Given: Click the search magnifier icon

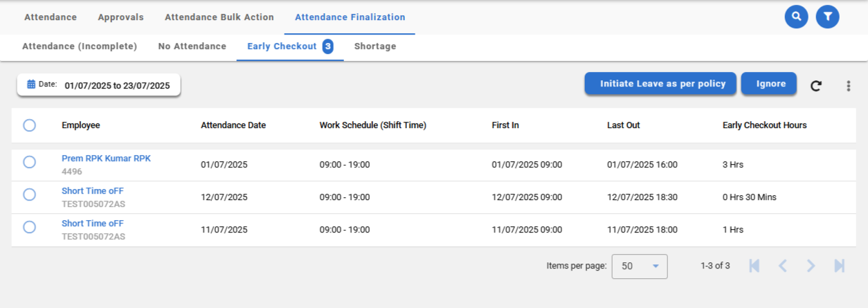Looking at the screenshot, I should tap(797, 16).
